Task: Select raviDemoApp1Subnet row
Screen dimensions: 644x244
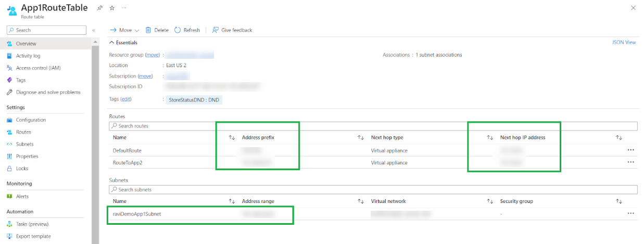Action: point(373,214)
